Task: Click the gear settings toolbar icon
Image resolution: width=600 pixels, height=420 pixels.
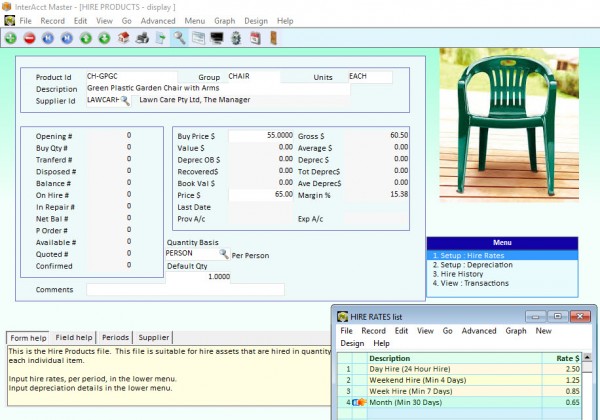Action: pos(236,38)
